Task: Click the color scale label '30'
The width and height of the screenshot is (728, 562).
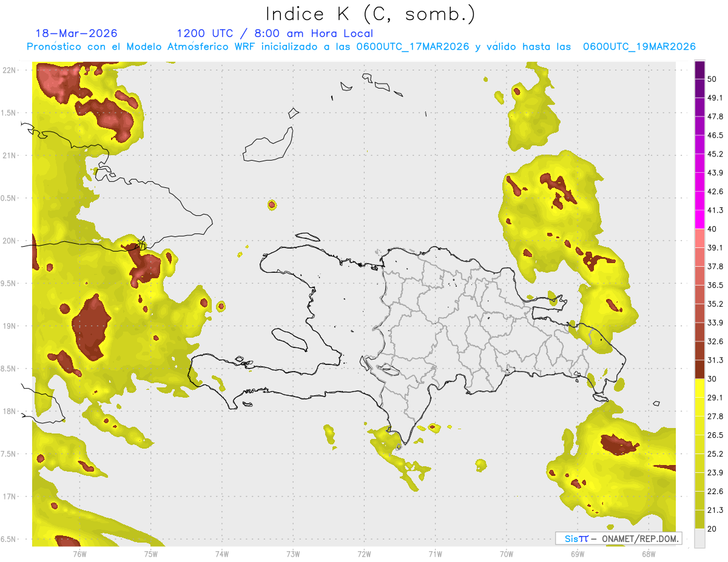Action: pyautogui.click(x=712, y=379)
